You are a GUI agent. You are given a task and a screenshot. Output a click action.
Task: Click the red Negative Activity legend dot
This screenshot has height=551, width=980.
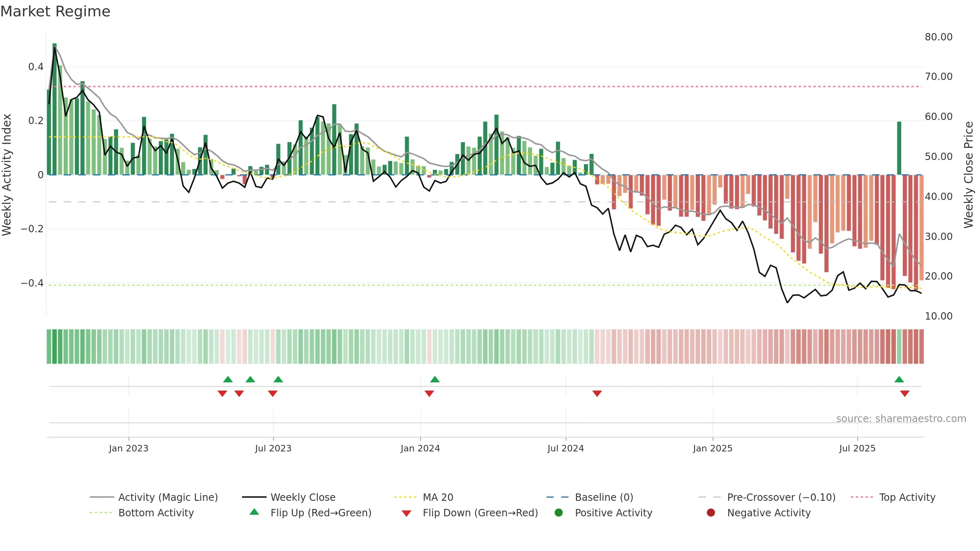(711, 513)
